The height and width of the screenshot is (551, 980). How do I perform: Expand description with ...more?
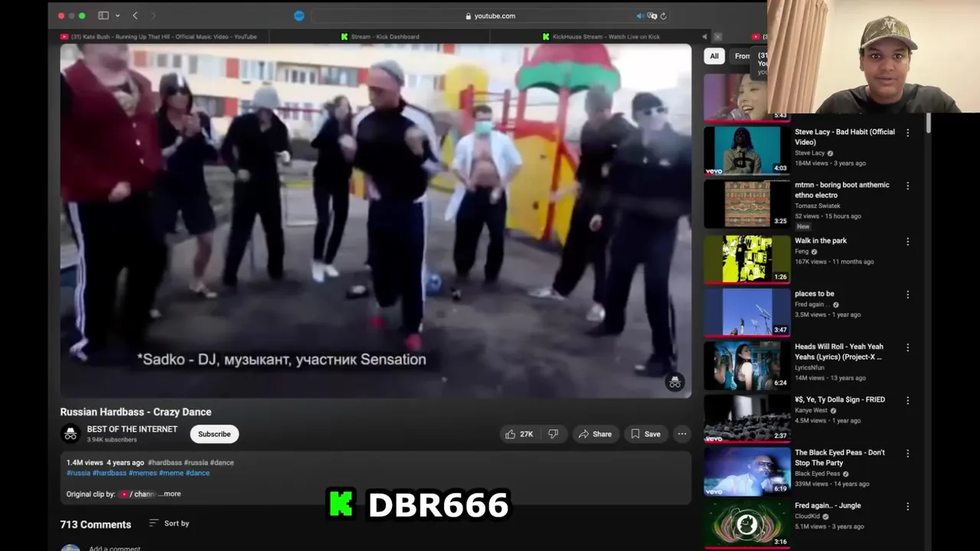[x=170, y=494]
